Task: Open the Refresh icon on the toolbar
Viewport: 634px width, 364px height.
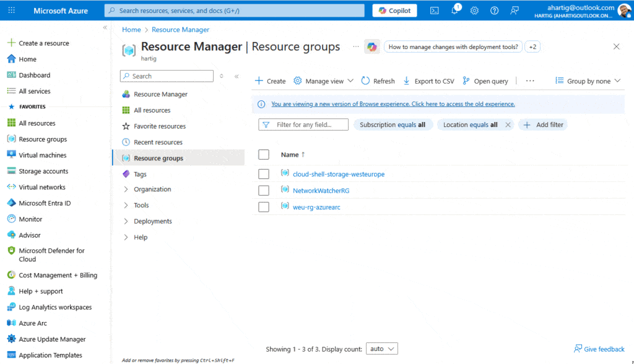Action: 366,80
